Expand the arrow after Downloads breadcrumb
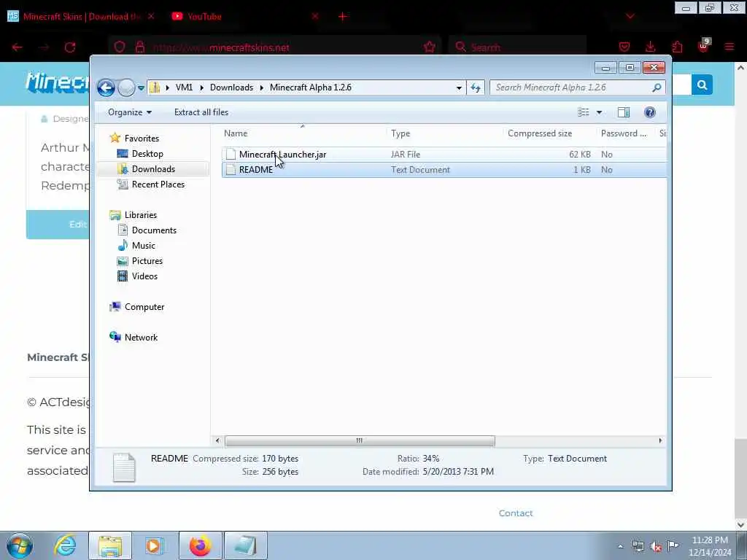 [262, 87]
